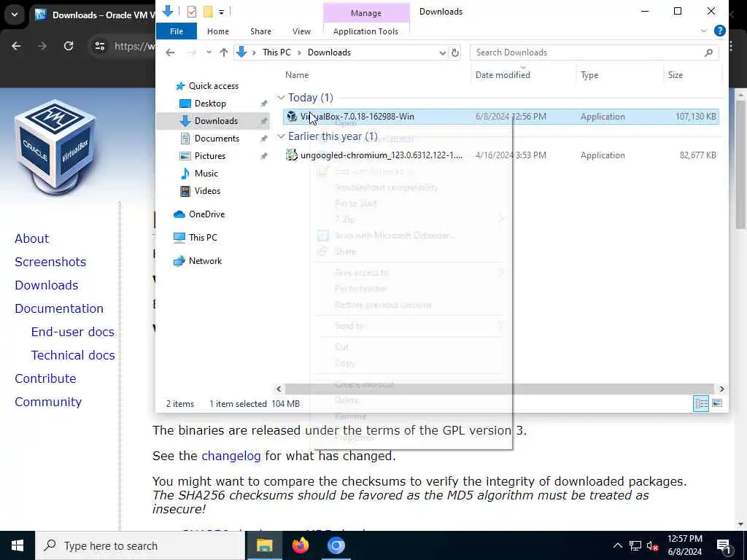Click the Properties quick access toolbar icon
Image resolution: width=747 pixels, height=560 pixels.
[192, 12]
